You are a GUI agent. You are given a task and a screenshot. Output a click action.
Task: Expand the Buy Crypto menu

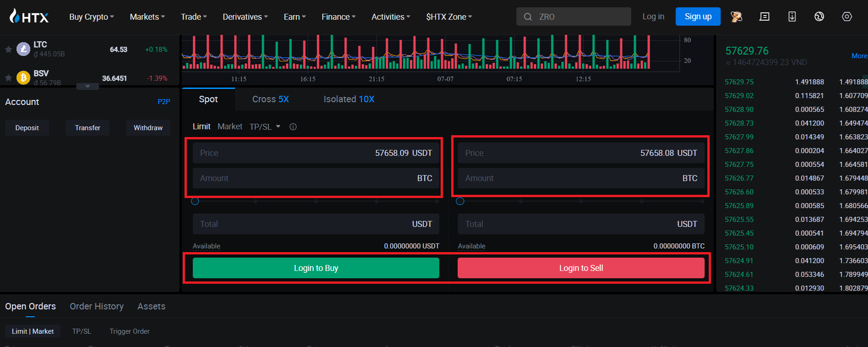click(x=91, y=17)
